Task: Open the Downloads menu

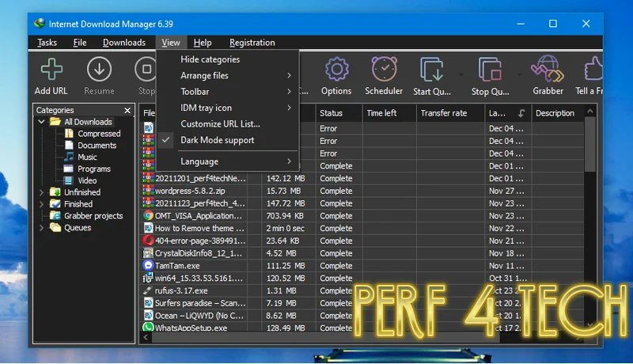Action: coord(124,43)
